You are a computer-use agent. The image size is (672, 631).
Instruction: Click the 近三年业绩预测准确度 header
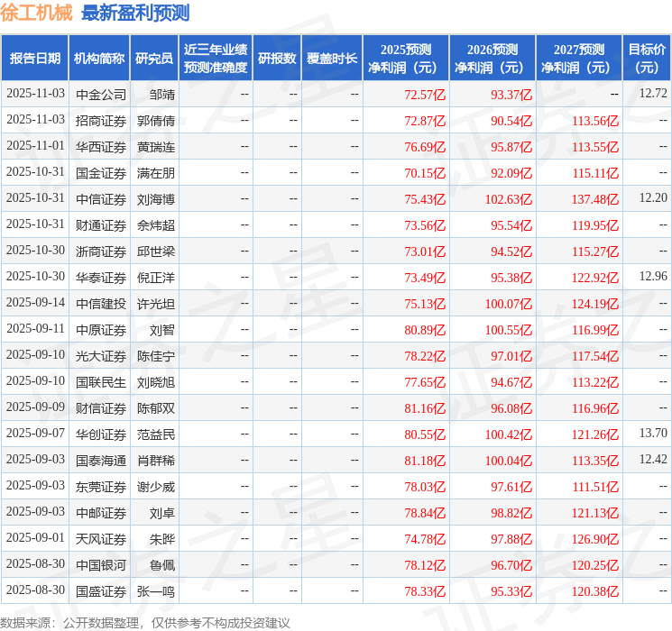click(216, 59)
